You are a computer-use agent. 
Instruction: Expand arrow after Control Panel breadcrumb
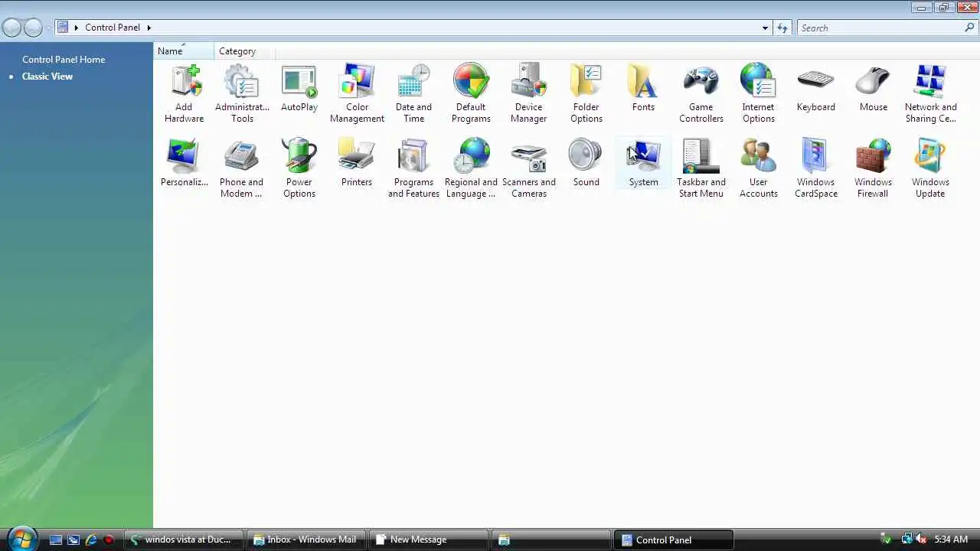click(149, 28)
